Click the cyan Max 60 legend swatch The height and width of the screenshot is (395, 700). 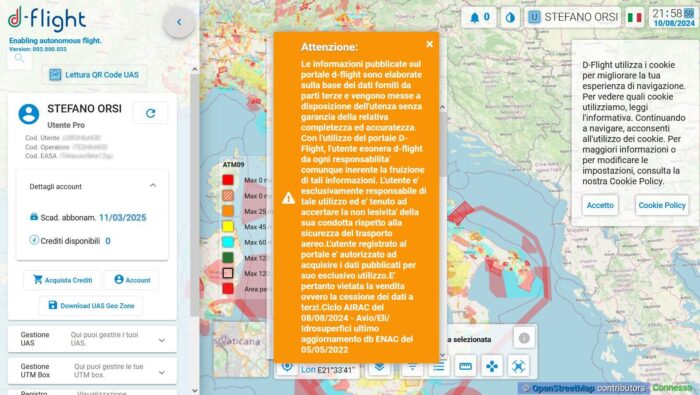pyautogui.click(x=228, y=242)
